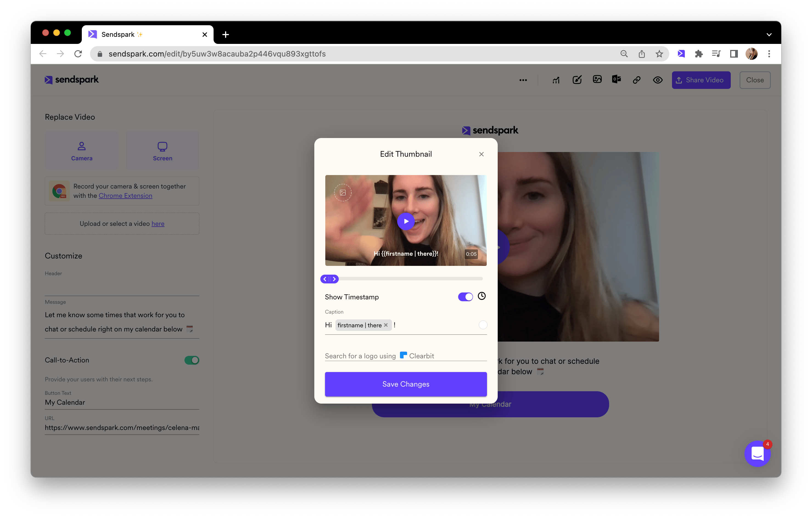
Task: Open the Chrome Extension link
Action: tap(125, 196)
